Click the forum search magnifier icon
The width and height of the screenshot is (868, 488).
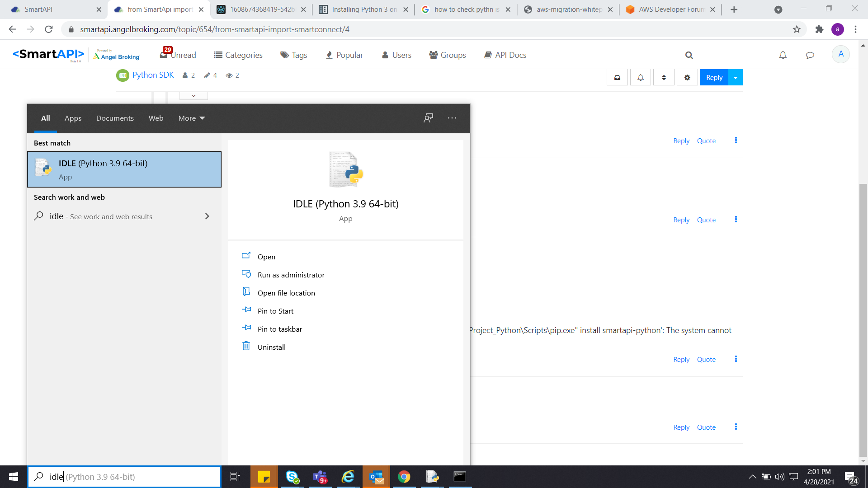click(x=689, y=55)
